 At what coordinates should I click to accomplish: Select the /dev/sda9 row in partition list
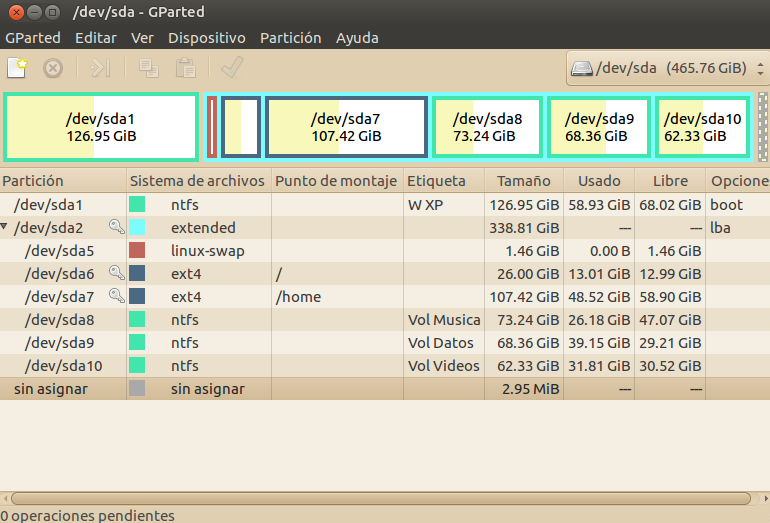[x=385, y=343]
